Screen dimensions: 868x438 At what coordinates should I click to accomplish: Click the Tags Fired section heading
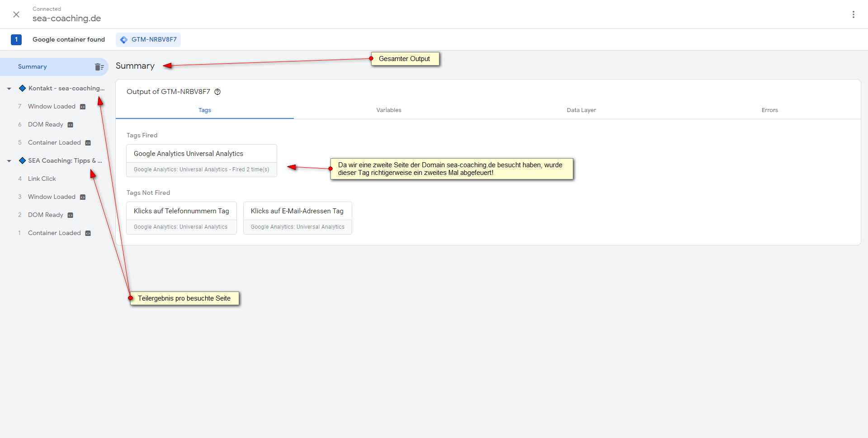142,135
